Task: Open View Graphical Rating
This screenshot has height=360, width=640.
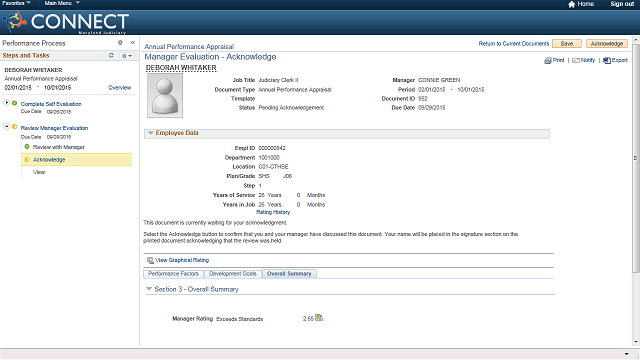Action: [182, 260]
